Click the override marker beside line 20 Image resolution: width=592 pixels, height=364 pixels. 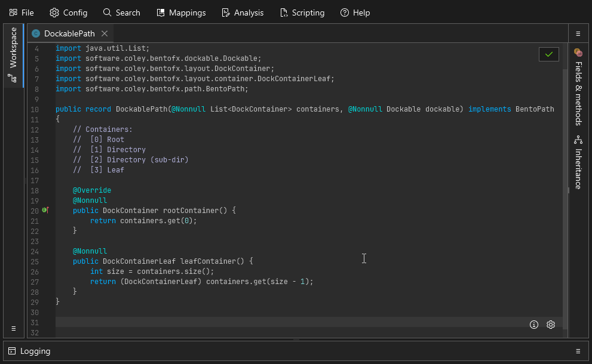[x=45, y=210]
